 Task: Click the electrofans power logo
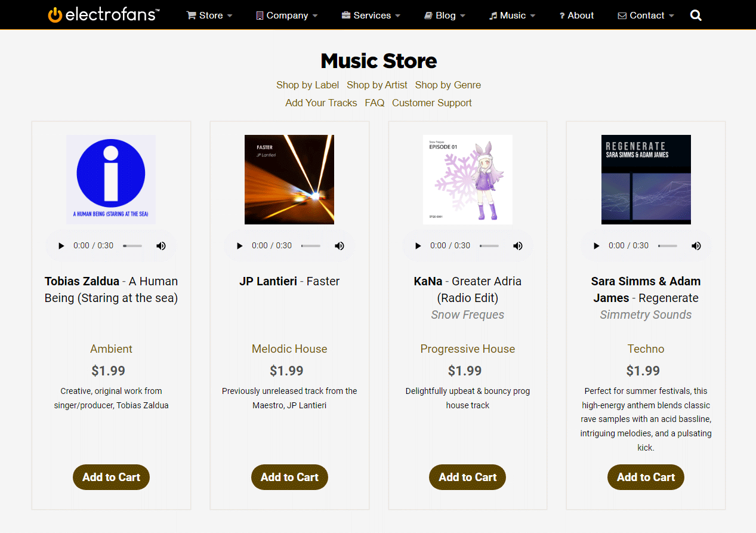click(x=55, y=15)
